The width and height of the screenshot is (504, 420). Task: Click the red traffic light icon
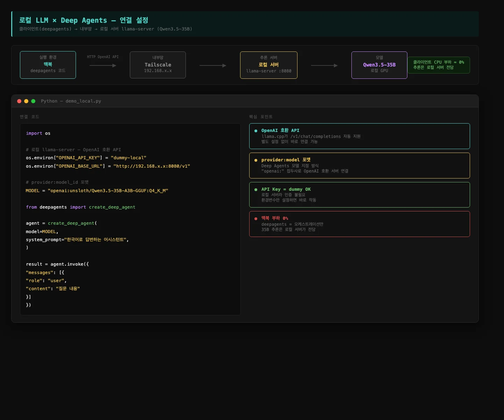[19, 101]
